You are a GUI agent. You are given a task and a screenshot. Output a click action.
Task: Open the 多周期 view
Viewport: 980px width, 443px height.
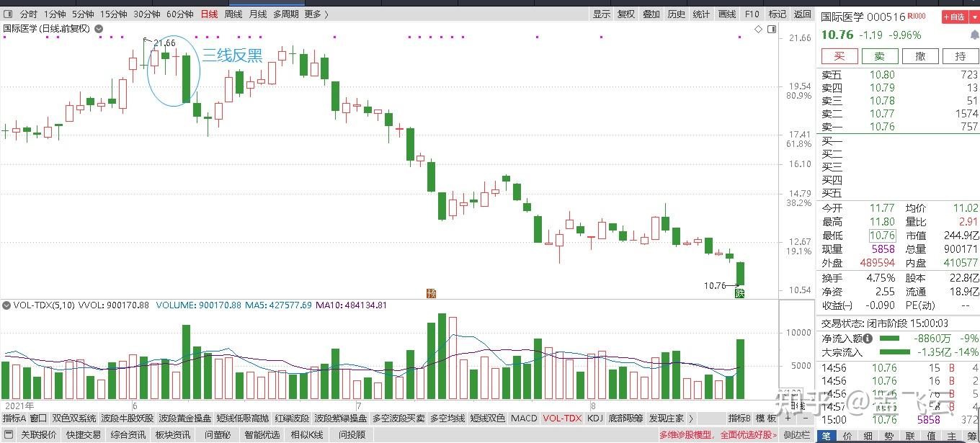(285, 14)
